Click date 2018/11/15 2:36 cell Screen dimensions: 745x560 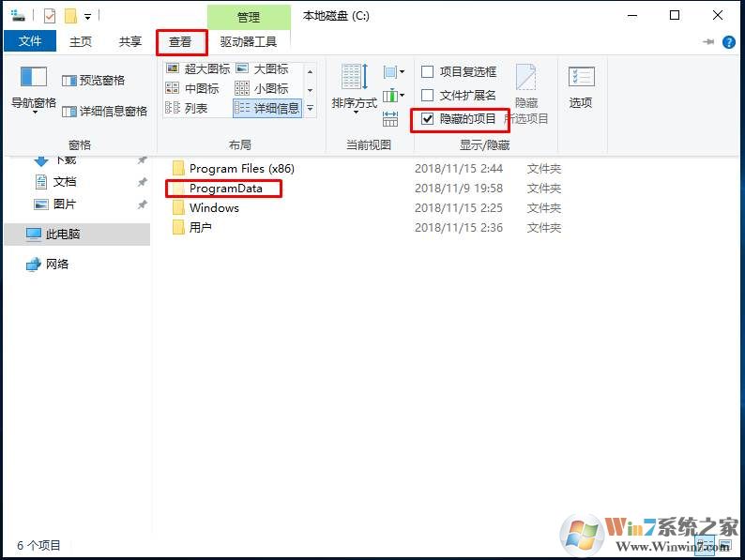pyautogui.click(x=459, y=228)
